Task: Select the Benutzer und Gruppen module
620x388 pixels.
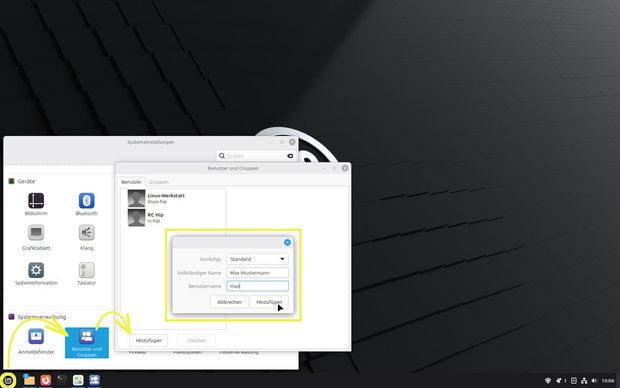Action: [87, 343]
